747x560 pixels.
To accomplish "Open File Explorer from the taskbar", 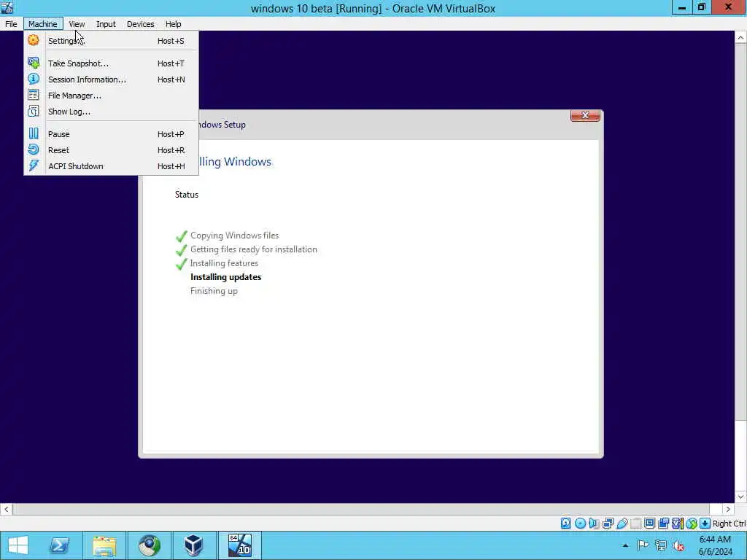I will [x=104, y=545].
